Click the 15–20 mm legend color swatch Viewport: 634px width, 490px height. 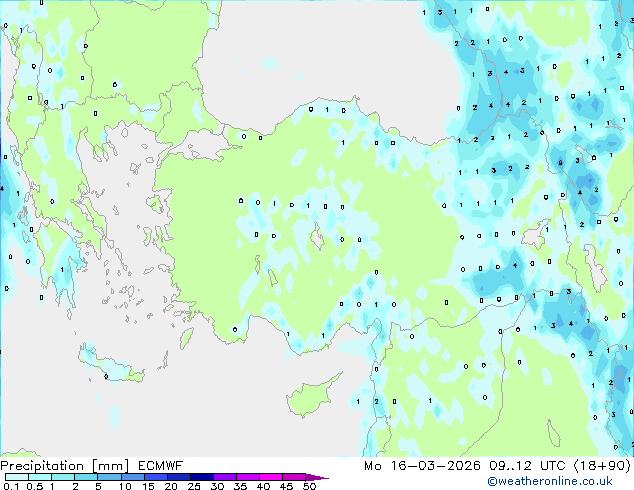coord(156,477)
